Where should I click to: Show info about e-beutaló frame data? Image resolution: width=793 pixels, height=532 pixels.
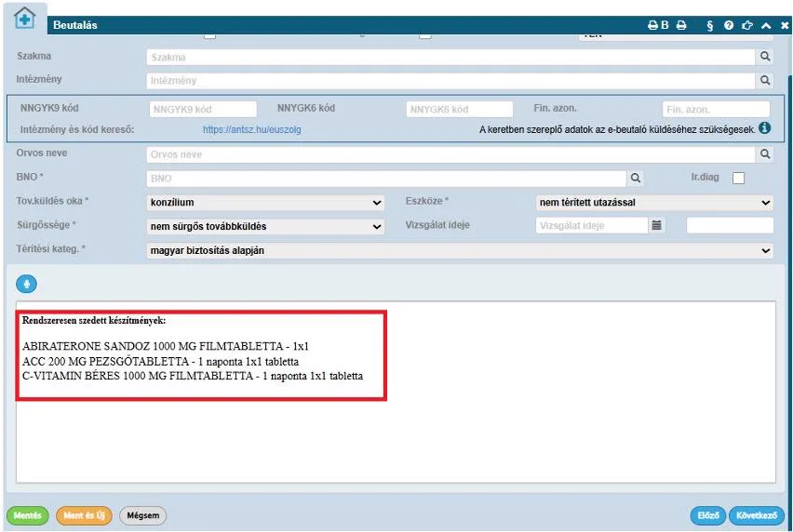(765, 128)
